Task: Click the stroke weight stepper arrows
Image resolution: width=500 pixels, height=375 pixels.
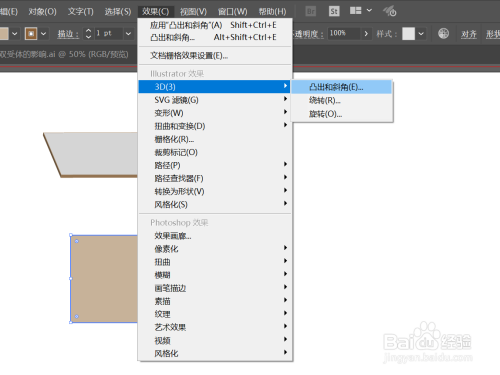Action: click(x=88, y=34)
